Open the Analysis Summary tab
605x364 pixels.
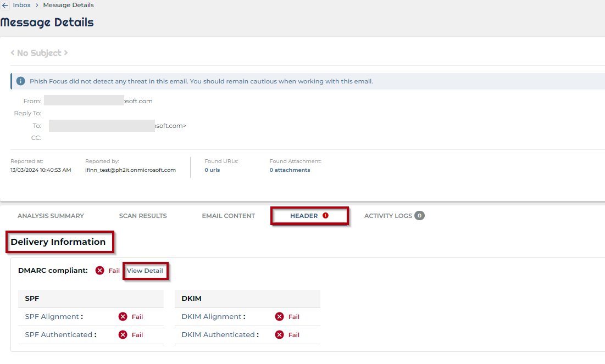(x=51, y=216)
